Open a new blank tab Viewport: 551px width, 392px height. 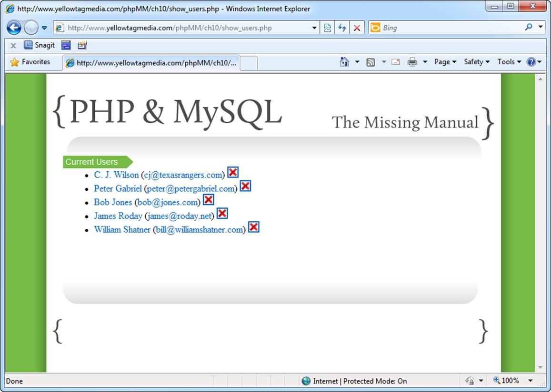pyautogui.click(x=249, y=63)
